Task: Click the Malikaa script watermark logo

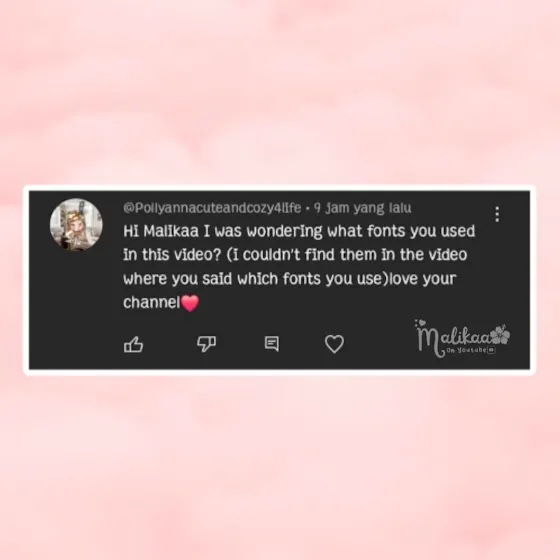Action: (462, 338)
